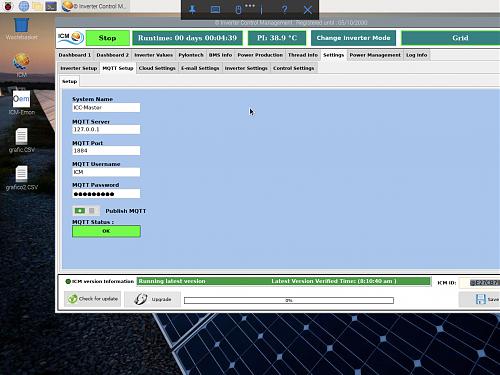Open the keyboard icon in remote toolbar
The height and width of the screenshot is (375, 500).
215,10
